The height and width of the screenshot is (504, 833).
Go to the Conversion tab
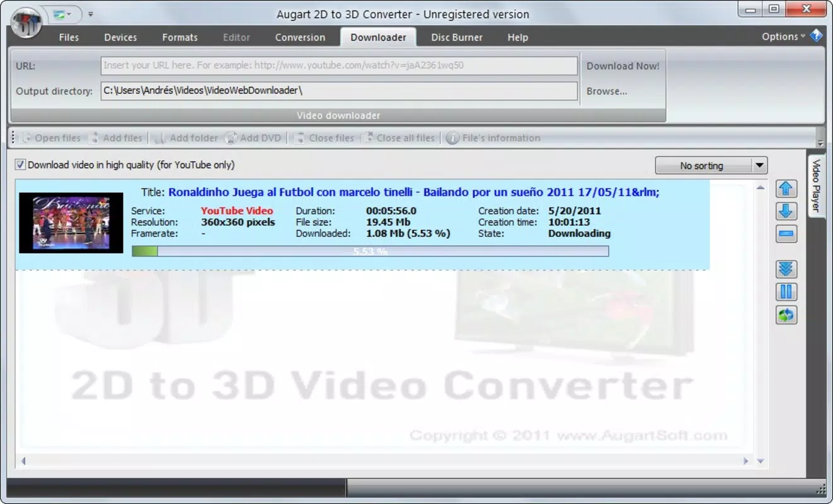tap(300, 37)
